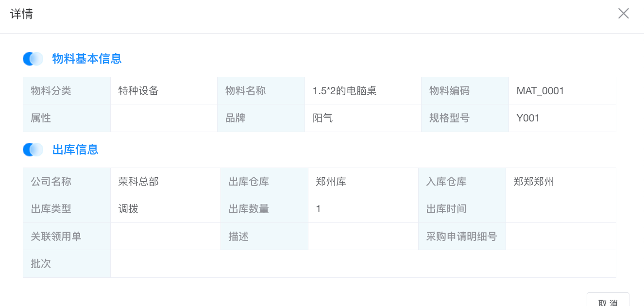Click the empty 出库时间 value cell
Viewport: 644px width, 306px height.
coord(560,209)
